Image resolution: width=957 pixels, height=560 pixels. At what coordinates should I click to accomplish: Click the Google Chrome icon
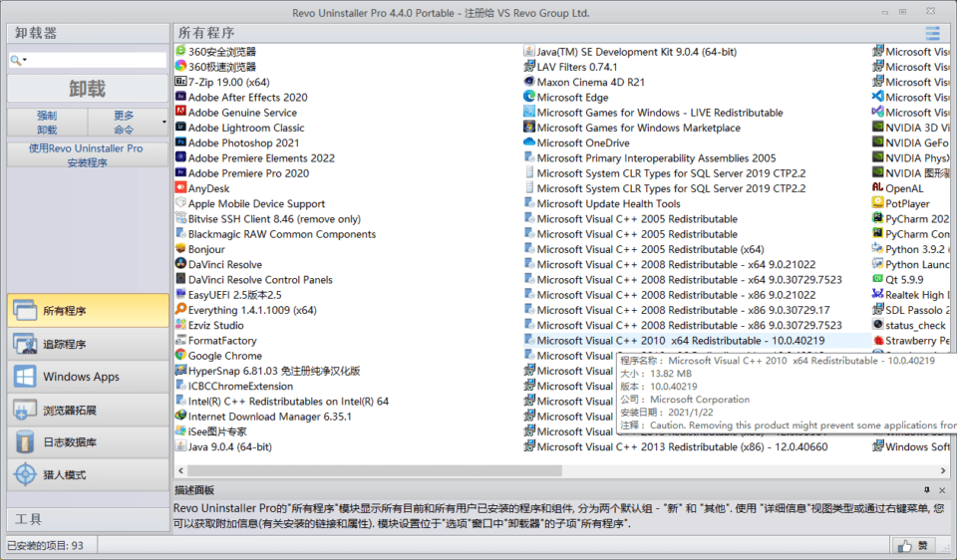coord(180,356)
